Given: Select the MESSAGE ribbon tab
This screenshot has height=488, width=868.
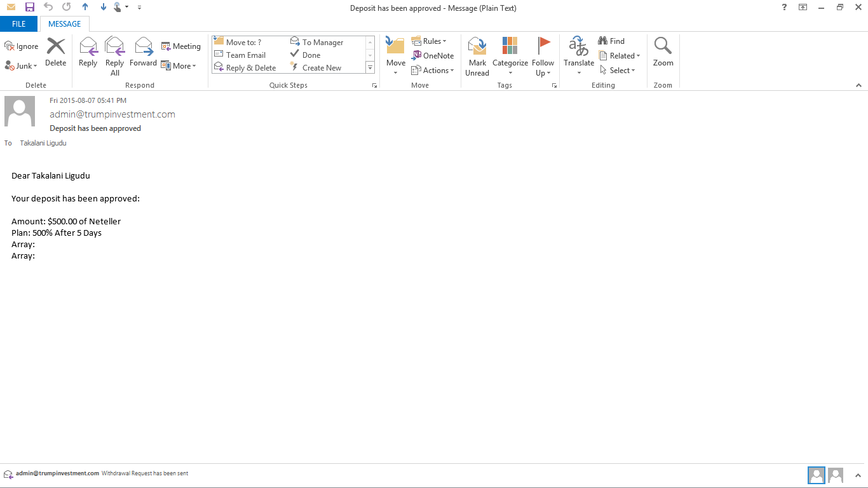Looking at the screenshot, I should click(x=65, y=24).
